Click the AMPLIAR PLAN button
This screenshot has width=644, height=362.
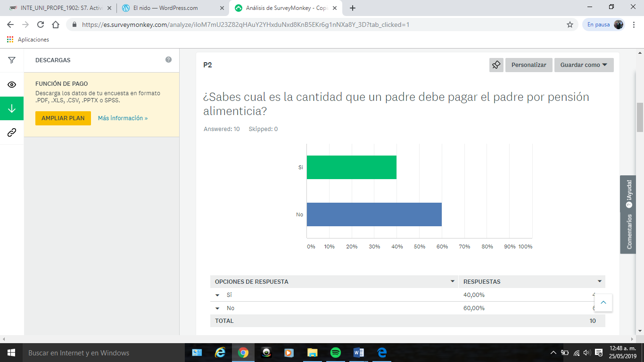point(63,118)
